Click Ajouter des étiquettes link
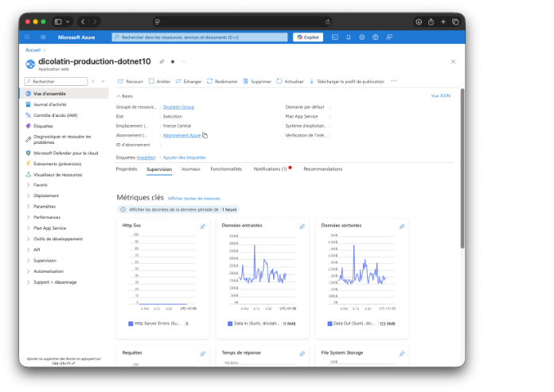 [184, 157]
